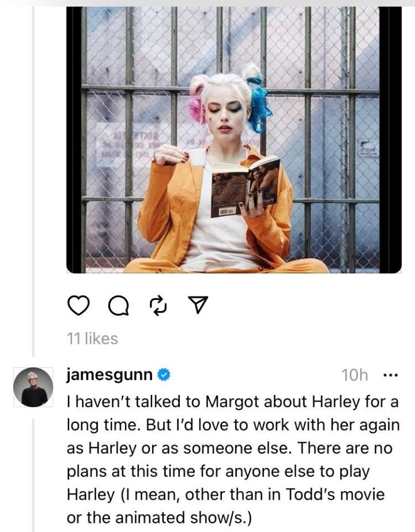415x532 pixels.
Task: Click the blue verified badge beside jamesgunn
Action: coord(164,375)
